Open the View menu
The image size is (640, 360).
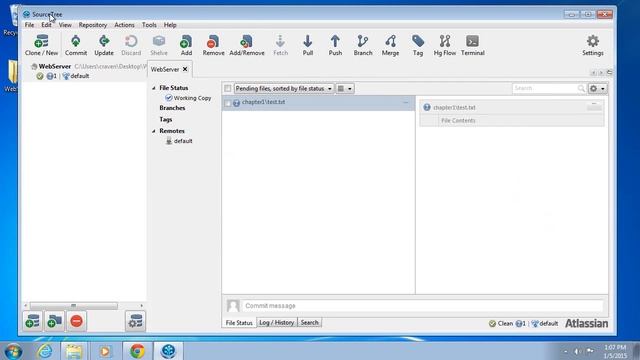65,25
